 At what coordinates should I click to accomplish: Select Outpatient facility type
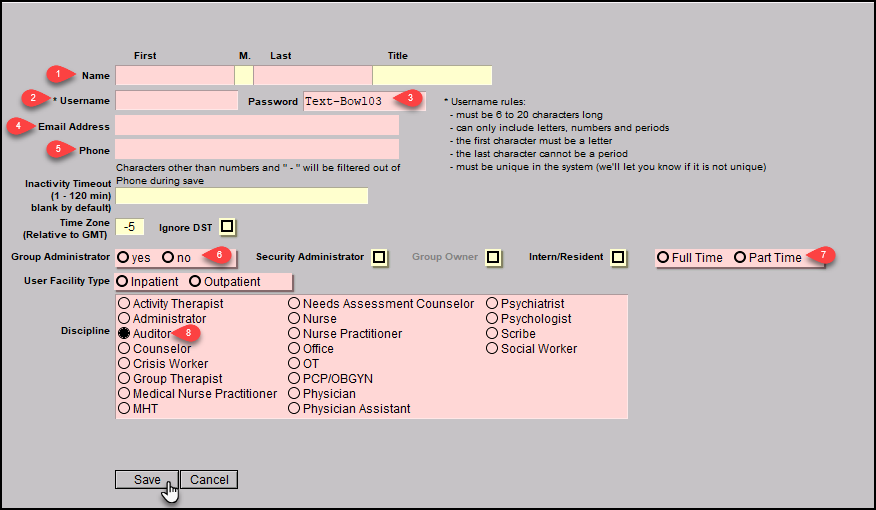coord(195,282)
